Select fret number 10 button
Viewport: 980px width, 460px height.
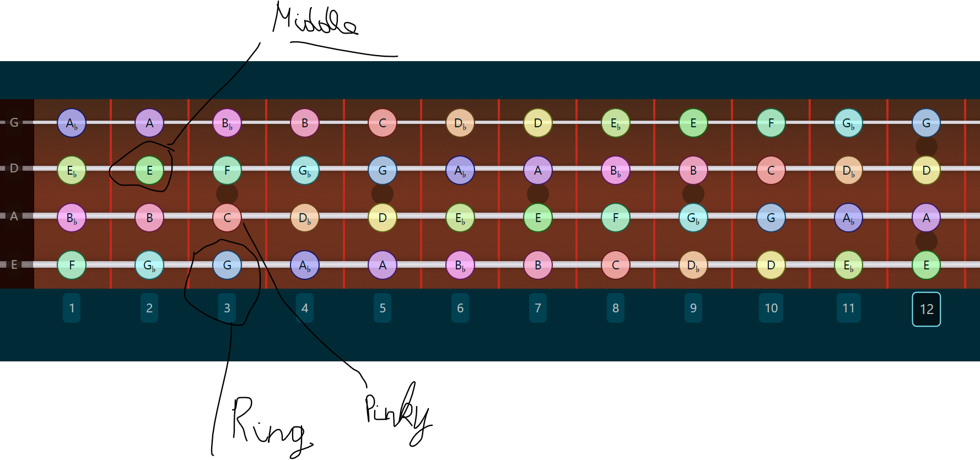pos(771,308)
